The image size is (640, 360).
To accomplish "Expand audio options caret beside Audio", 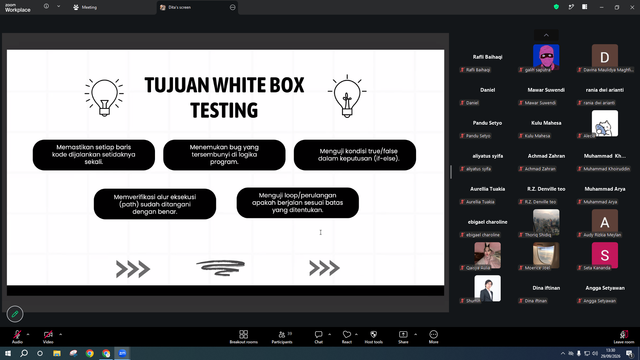I will (28, 334).
